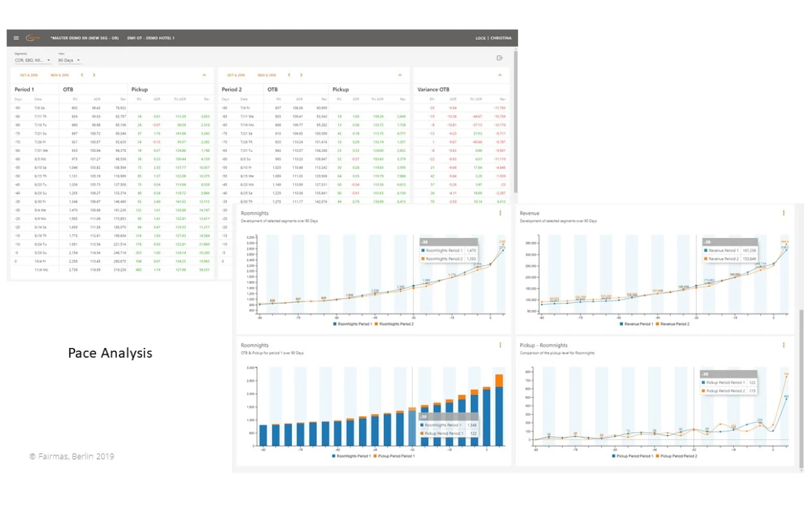
Task: Click the MASTER DEMO EN (NEW SEG - OR) title
Action: click(84, 38)
